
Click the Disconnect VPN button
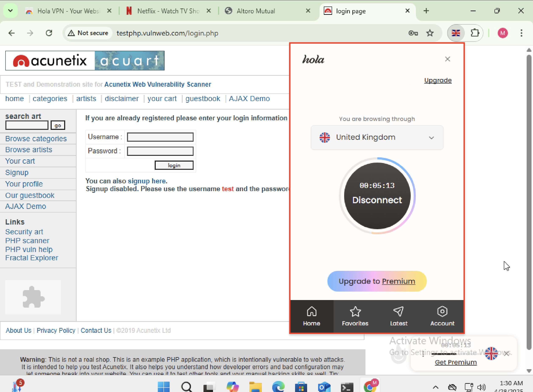(377, 196)
